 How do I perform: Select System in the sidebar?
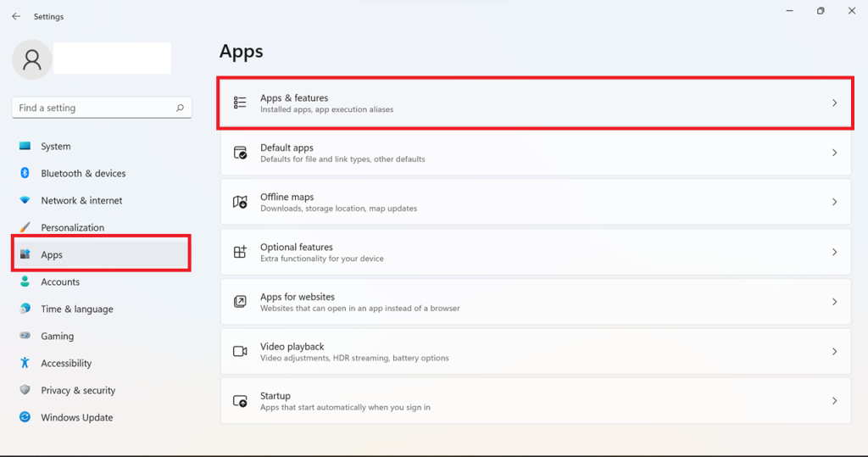coord(56,146)
